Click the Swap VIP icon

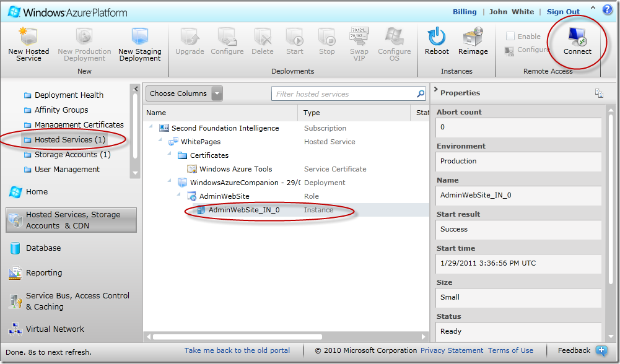(x=359, y=37)
